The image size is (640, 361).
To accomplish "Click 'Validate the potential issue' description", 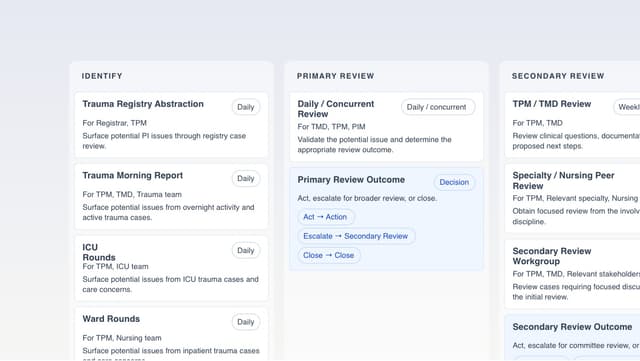I will point(374,145).
